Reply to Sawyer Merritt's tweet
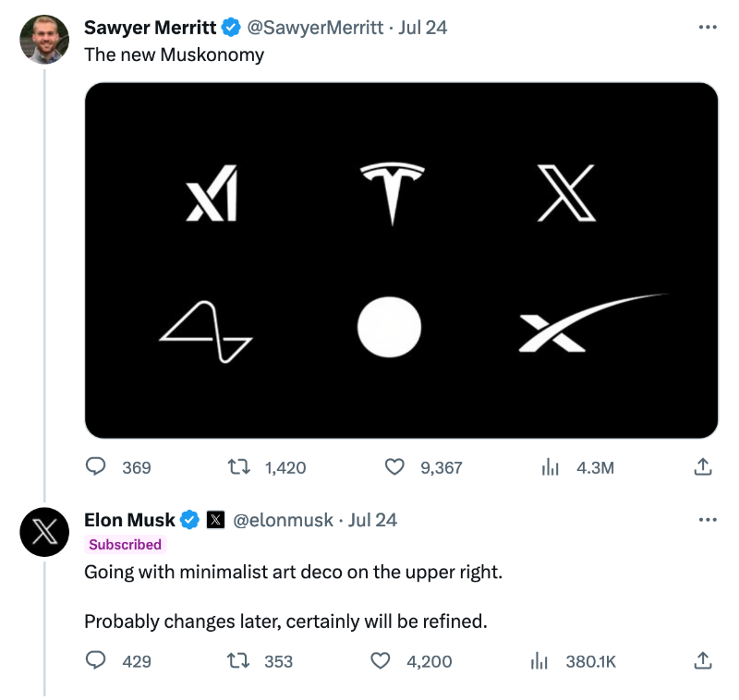The height and width of the screenshot is (700, 739). 96,467
